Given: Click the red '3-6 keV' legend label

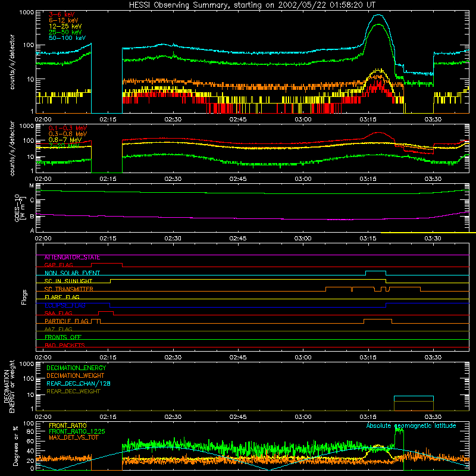Looking at the screenshot, I should pos(61,14).
